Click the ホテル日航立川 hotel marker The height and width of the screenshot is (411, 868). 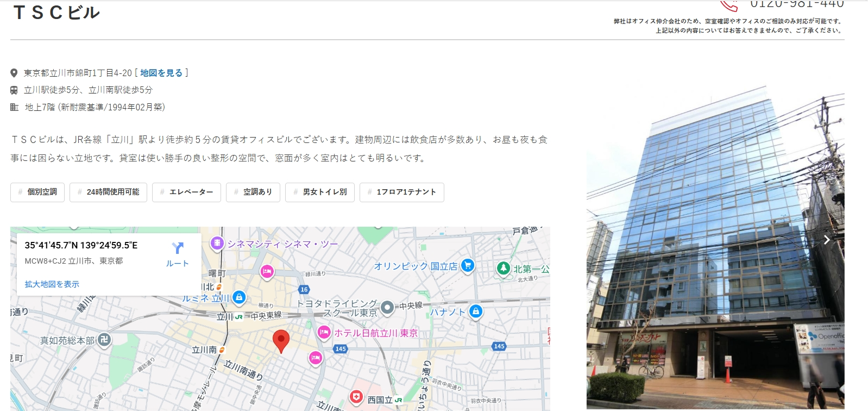(324, 332)
